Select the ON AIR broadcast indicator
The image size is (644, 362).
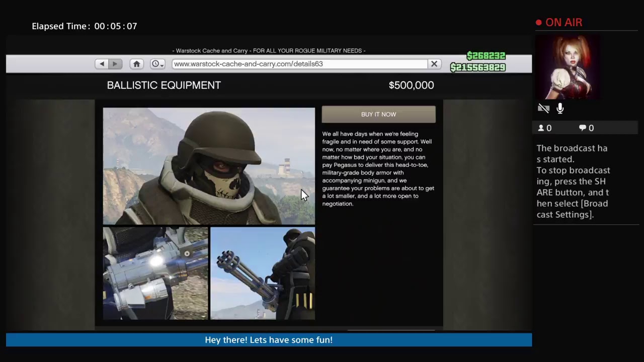(559, 23)
